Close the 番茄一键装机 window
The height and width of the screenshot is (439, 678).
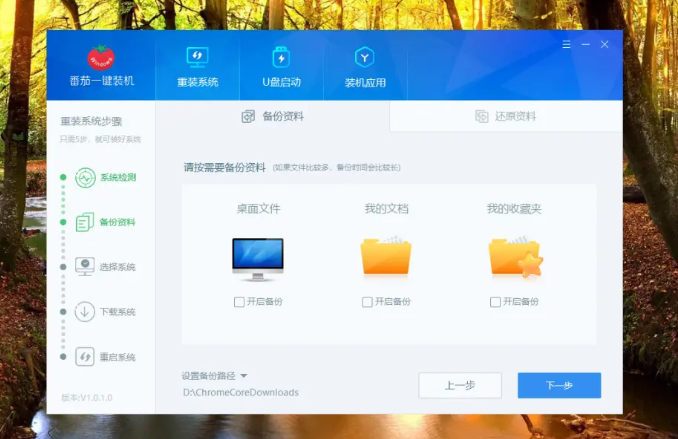(604, 44)
